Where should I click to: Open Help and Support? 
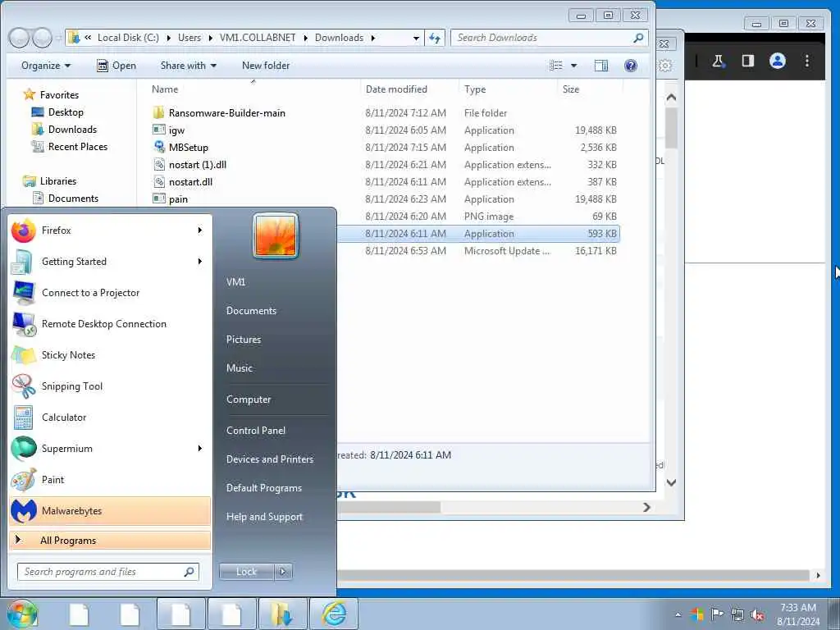click(264, 517)
